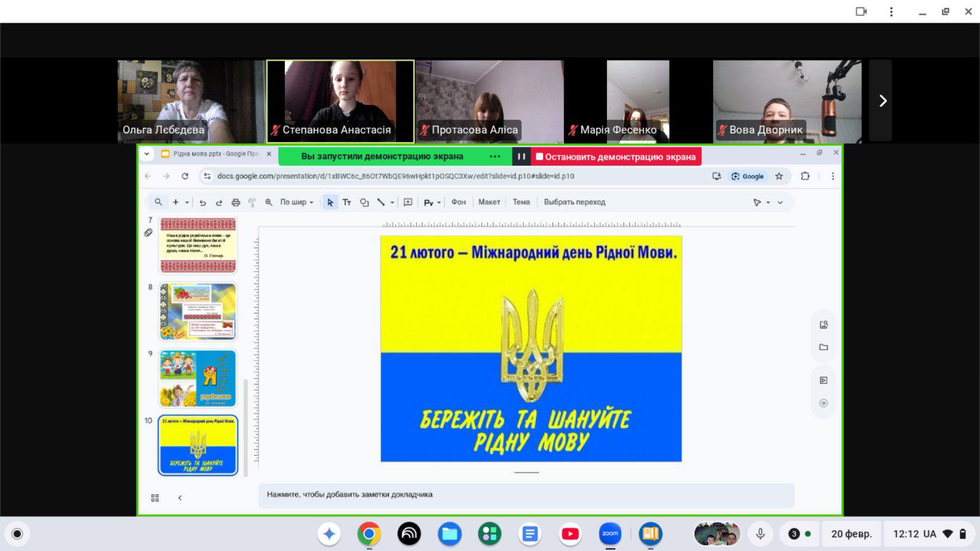980x551 pixels.
Task: Show next participants with right chevron
Action: pyautogui.click(x=883, y=101)
